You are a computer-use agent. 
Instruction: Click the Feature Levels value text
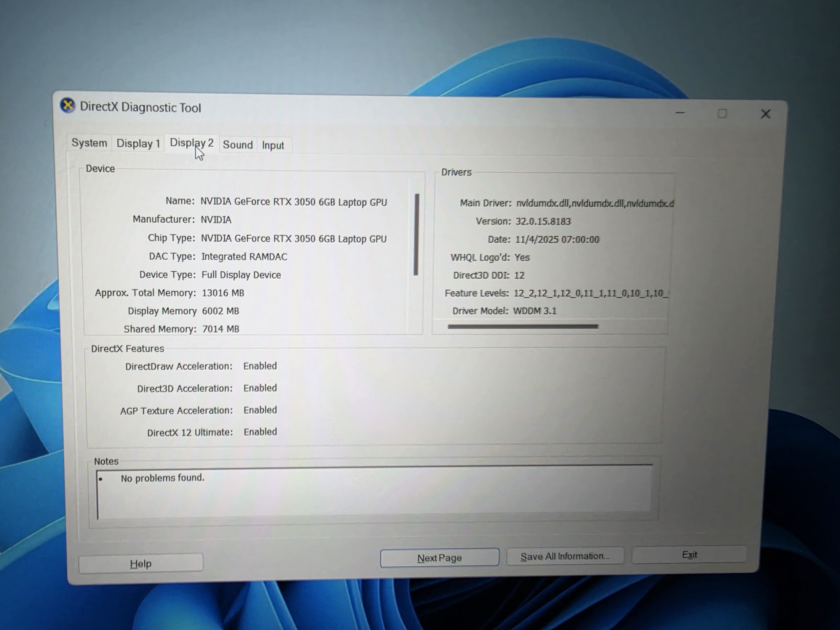pyautogui.click(x=591, y=293)
